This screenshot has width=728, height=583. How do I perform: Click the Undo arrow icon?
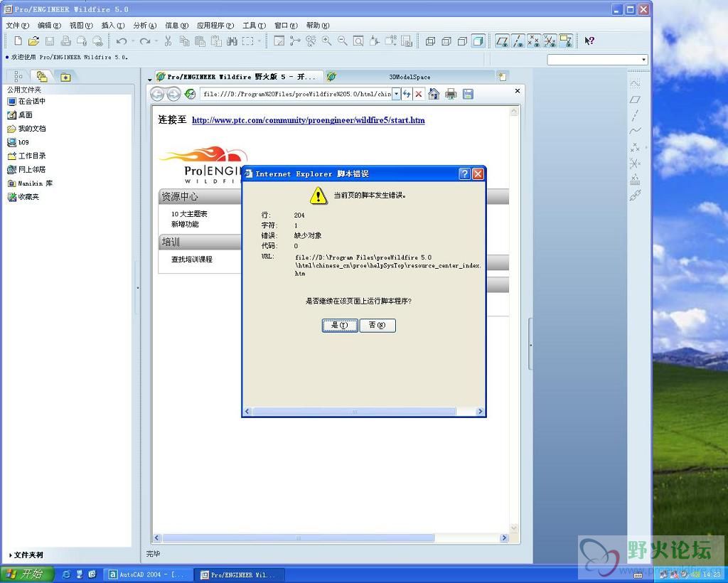click(122, 41)
